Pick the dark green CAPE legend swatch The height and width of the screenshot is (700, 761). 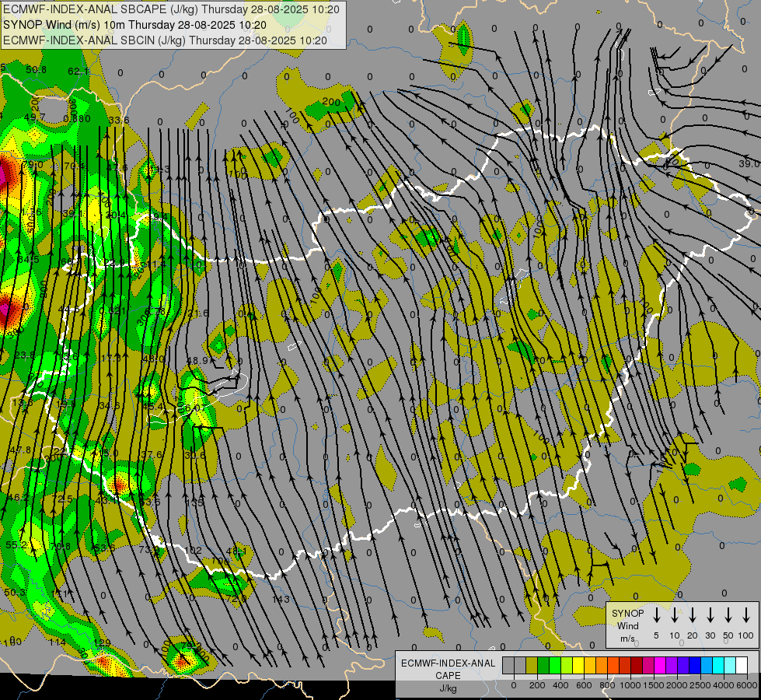(543, 665)
